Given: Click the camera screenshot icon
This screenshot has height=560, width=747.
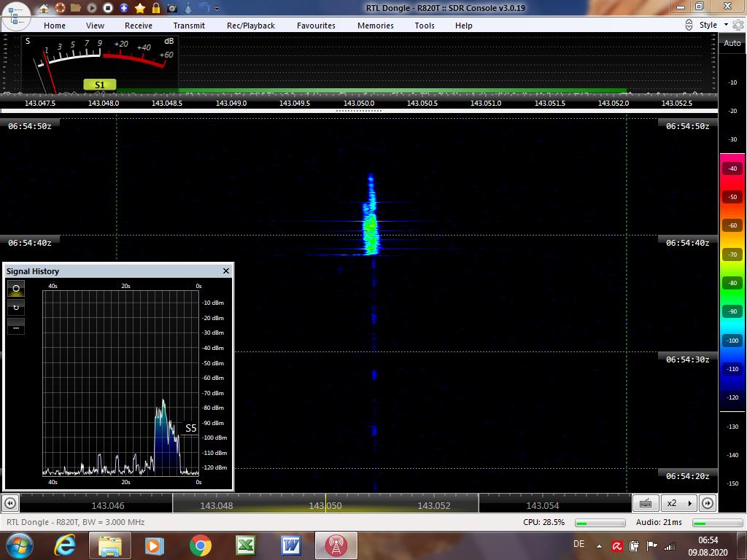Looking at the screenshot, I should [x=172, y=8].
